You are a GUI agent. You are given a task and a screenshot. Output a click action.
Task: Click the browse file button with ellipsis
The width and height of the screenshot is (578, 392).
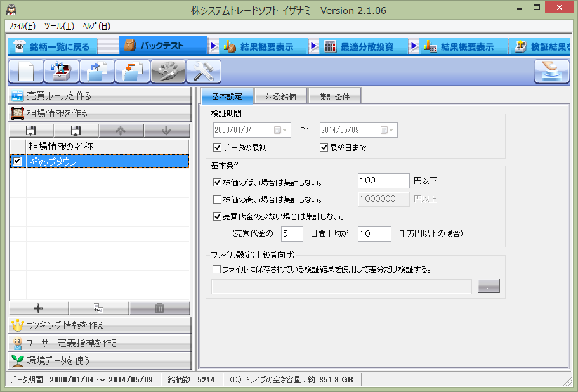click(x=489, y=286)
